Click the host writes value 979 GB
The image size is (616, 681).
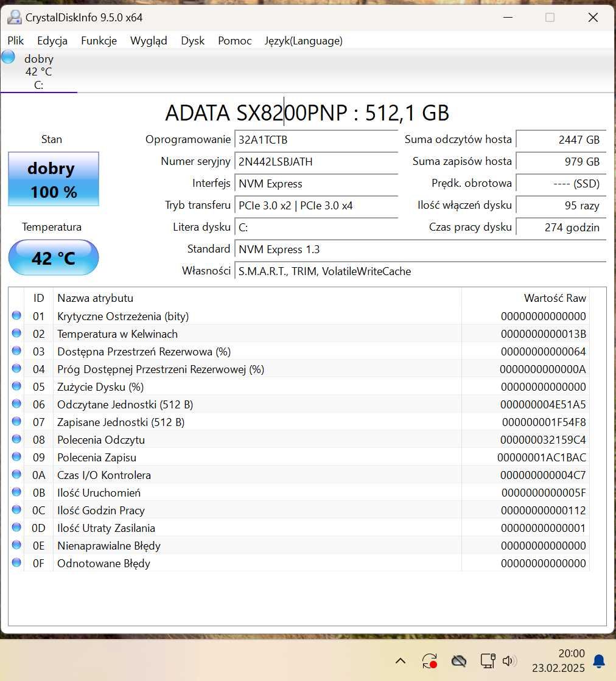[561, 161]
